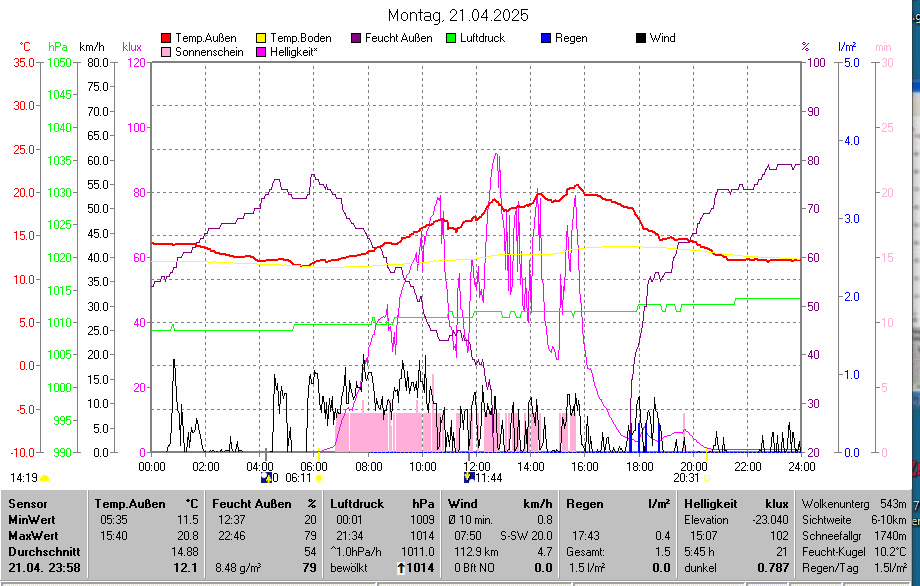Select the Temp.Außen legend label

point(206,38)
